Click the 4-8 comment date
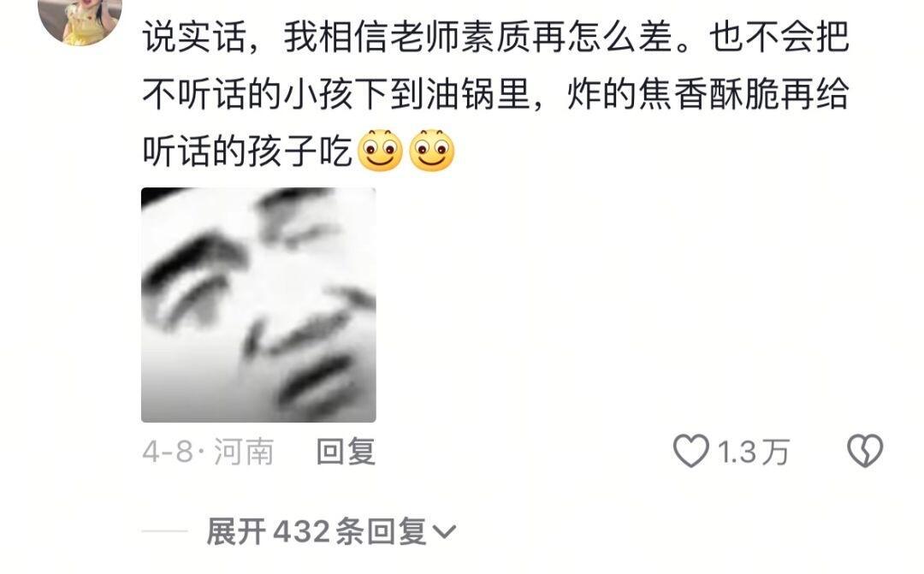The height and width of the screenshot is (574, 924). [168, 452]
